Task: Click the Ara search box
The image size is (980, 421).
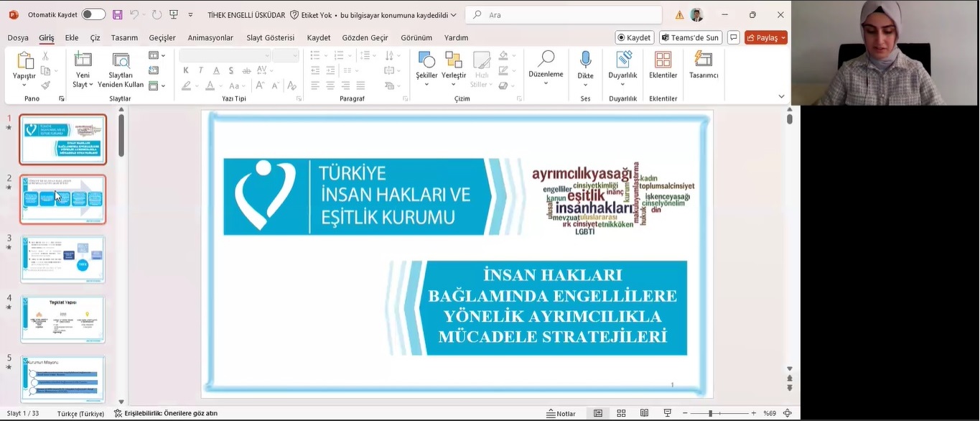Action: pos(564,15)
